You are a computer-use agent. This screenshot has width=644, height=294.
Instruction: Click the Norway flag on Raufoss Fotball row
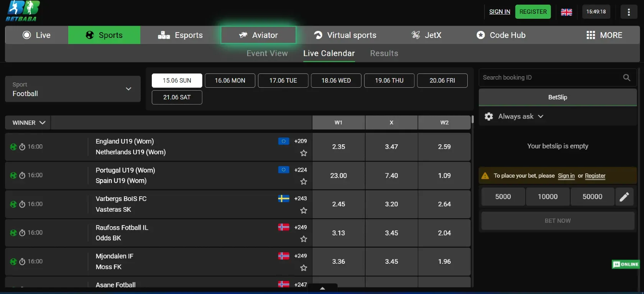click(x=284, y=227)
